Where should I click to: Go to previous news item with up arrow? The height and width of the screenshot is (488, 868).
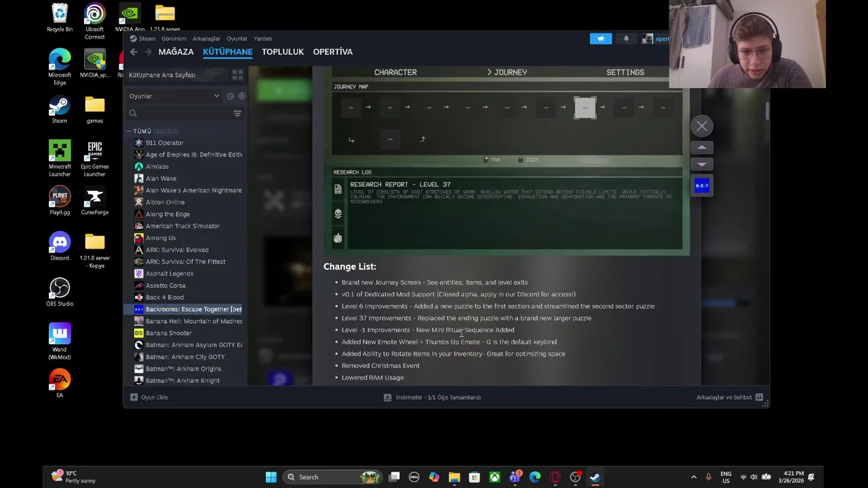[x=702, y=147]
